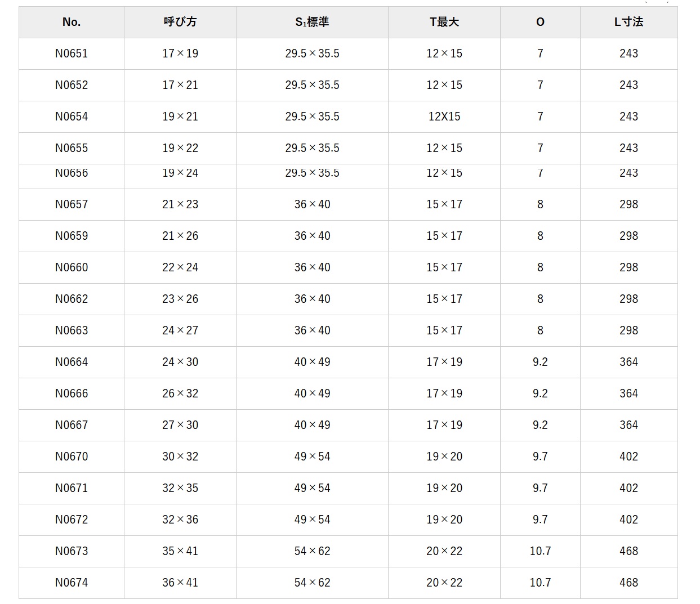The image size is (700, 604).
Task: Click the "No." column header
Action: click(72, 22)
